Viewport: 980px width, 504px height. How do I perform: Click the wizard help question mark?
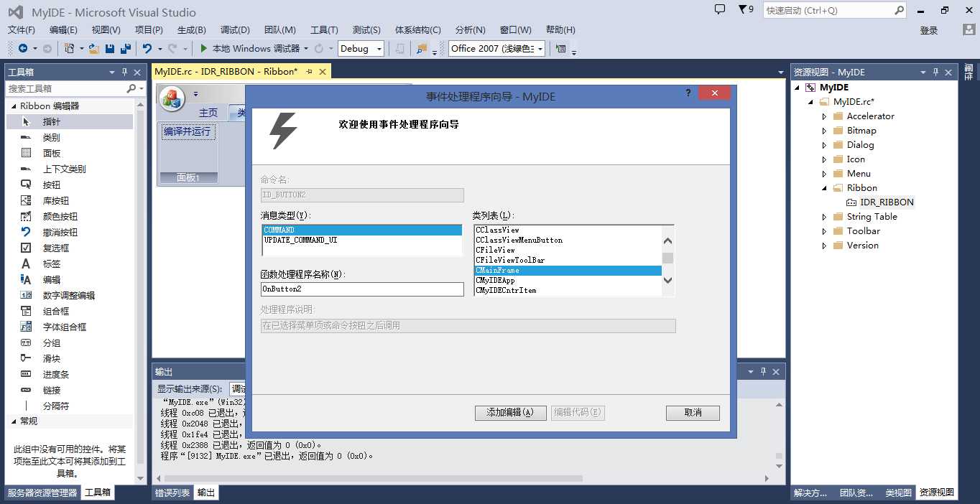pos(688,93)
